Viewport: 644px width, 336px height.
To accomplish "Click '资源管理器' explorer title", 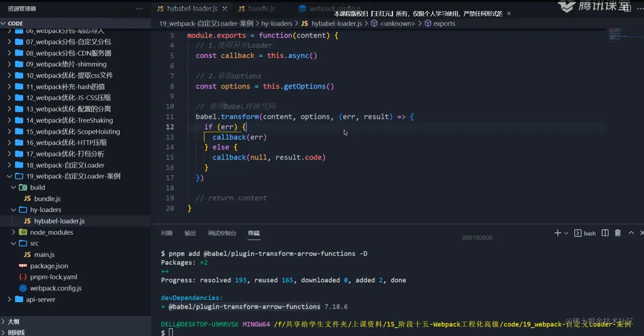I will tap(22, 9).
